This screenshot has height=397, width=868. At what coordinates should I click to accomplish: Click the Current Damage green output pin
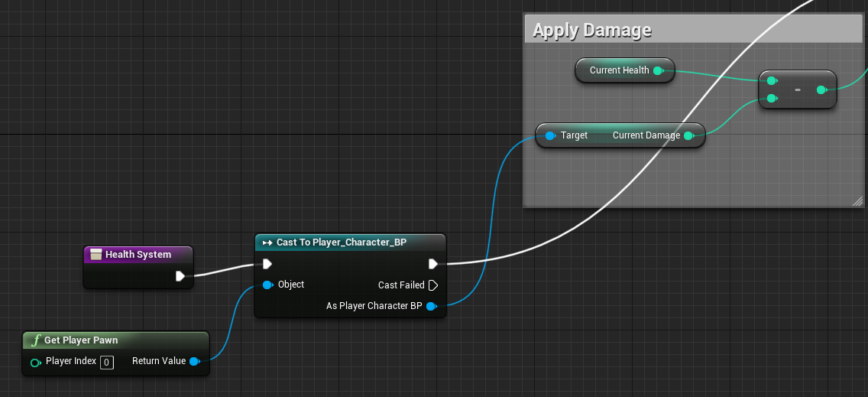(x=688, y=135)
